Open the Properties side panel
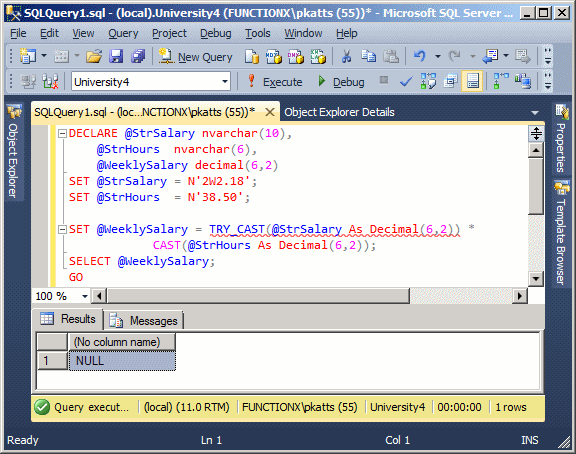Image resolution: width=576 pixels, height=454 pixels. (x=561, y=138)
